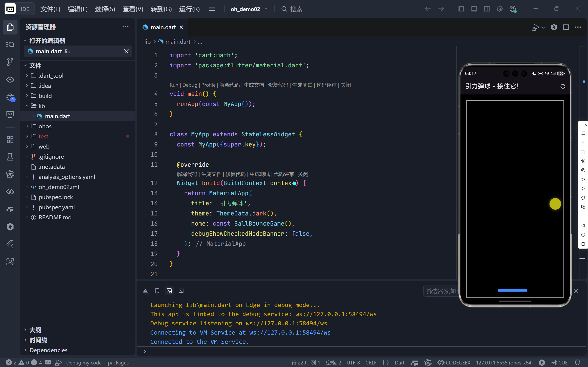The image size is (588, 367).
Task: Open the Search sidebar icon
Action: point(10,44)
